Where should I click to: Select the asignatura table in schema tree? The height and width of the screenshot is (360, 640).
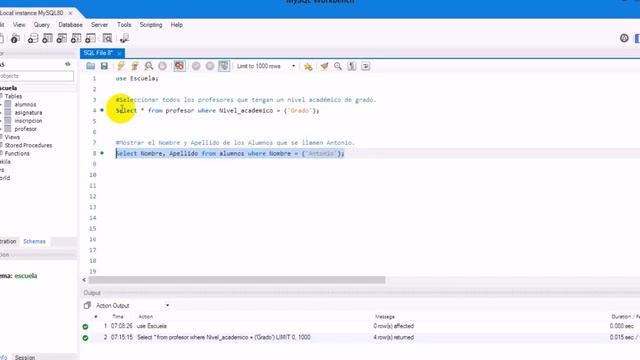coord(28,113)
